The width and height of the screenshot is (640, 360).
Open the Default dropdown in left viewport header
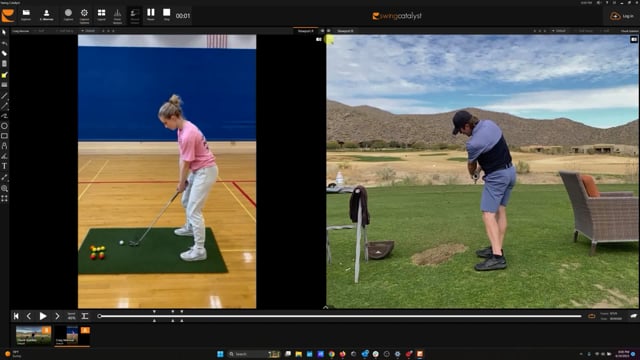[88, 31]
